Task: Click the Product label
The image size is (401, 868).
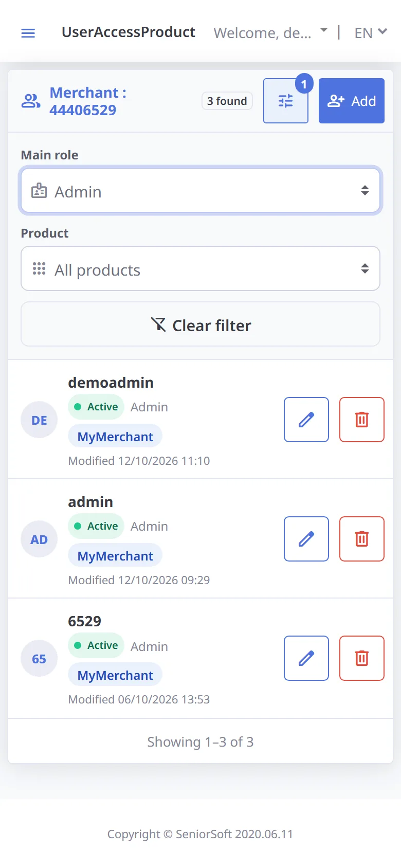Action: 45,233
